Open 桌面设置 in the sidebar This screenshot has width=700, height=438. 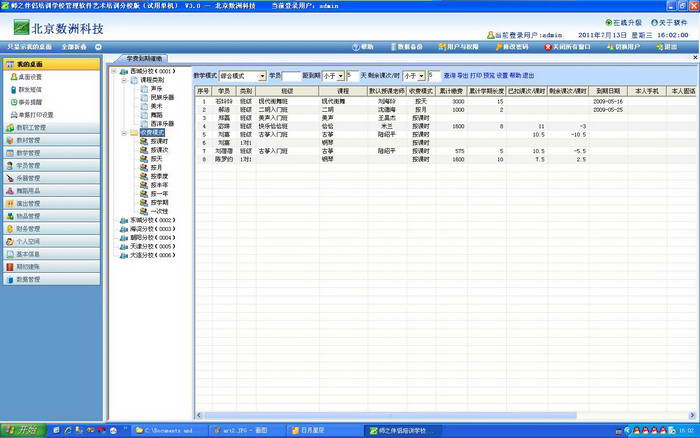[30, 77]
